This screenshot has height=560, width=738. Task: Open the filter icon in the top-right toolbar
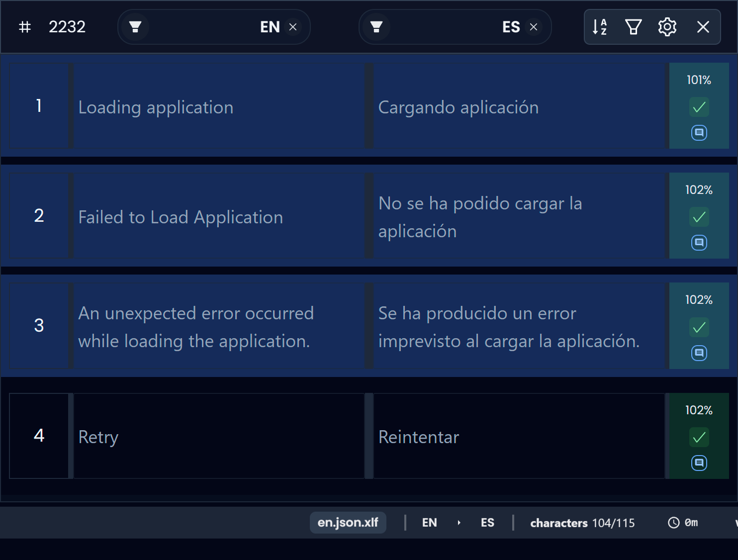[633, 27]
